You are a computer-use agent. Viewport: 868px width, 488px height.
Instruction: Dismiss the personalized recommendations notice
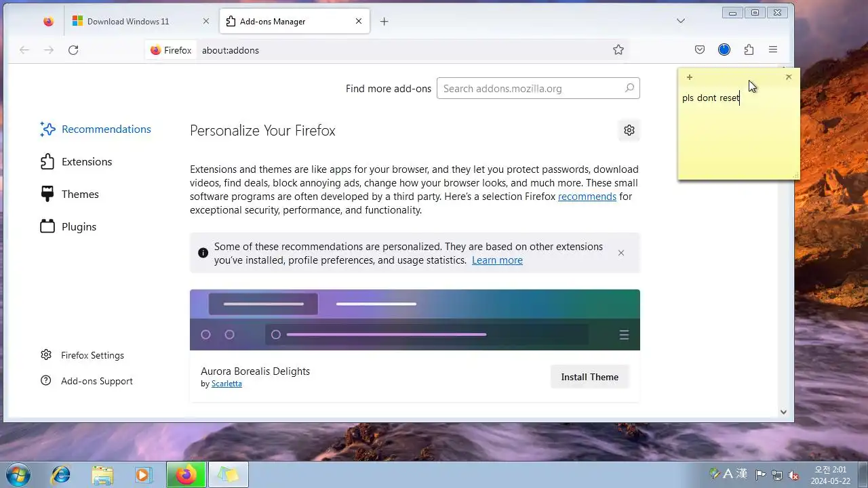621,253
